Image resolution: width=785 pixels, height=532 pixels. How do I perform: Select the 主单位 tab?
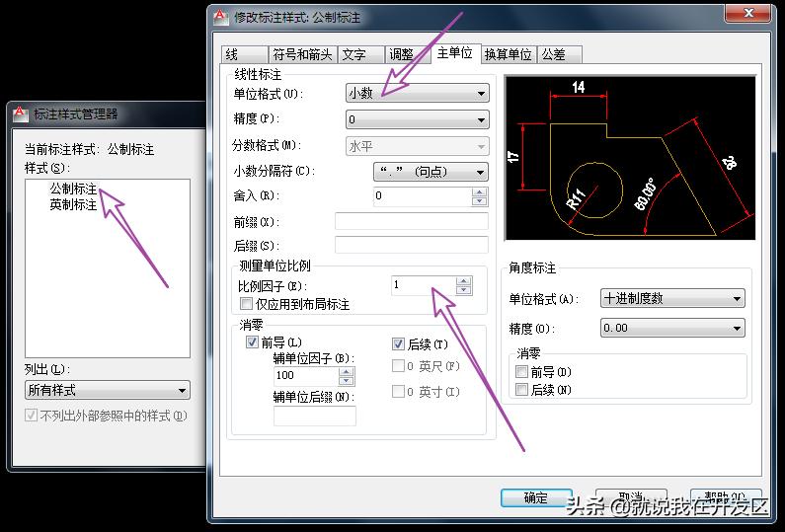point(454,52)
